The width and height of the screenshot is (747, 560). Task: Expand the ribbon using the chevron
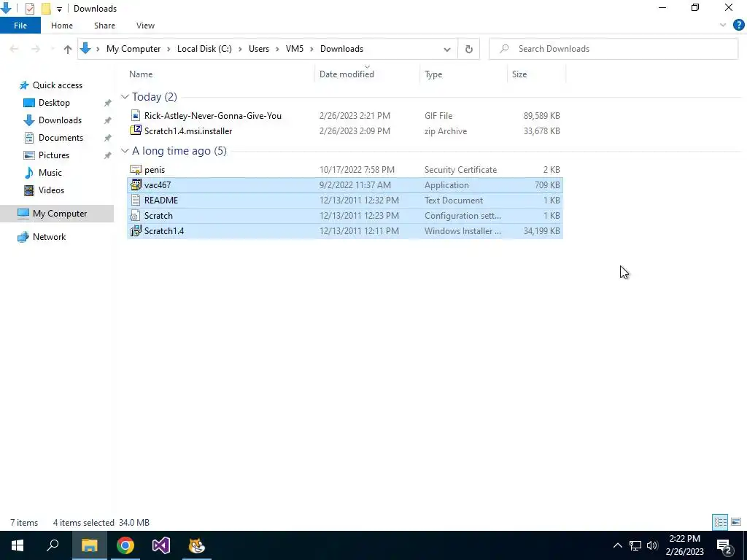tap(723, 26)
